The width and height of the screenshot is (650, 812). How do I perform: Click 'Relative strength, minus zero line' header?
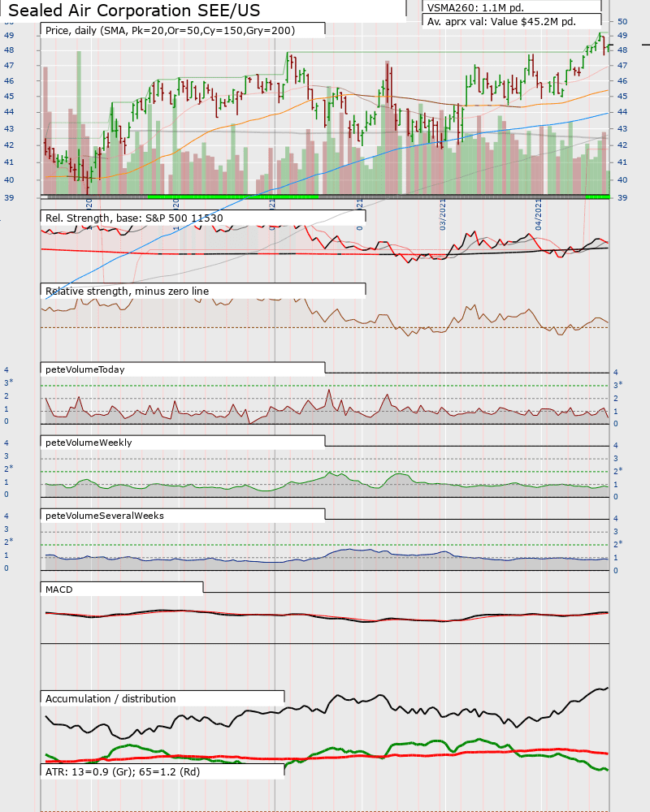127,291
